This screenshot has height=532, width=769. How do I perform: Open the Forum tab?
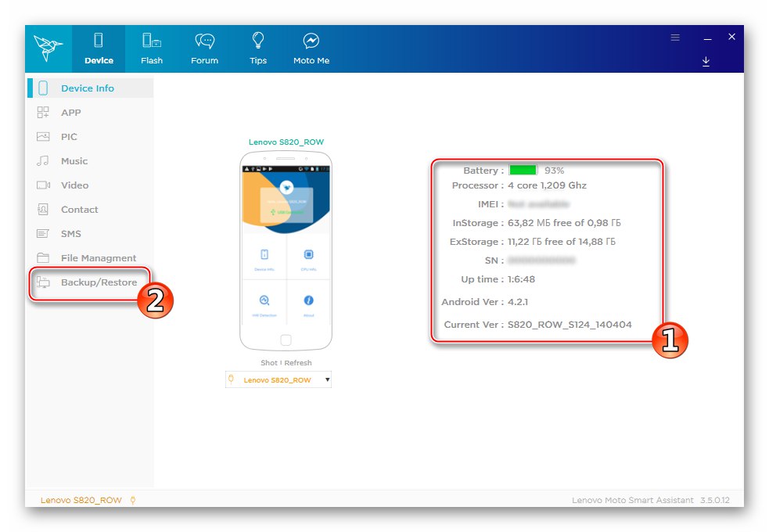point(204,47)
